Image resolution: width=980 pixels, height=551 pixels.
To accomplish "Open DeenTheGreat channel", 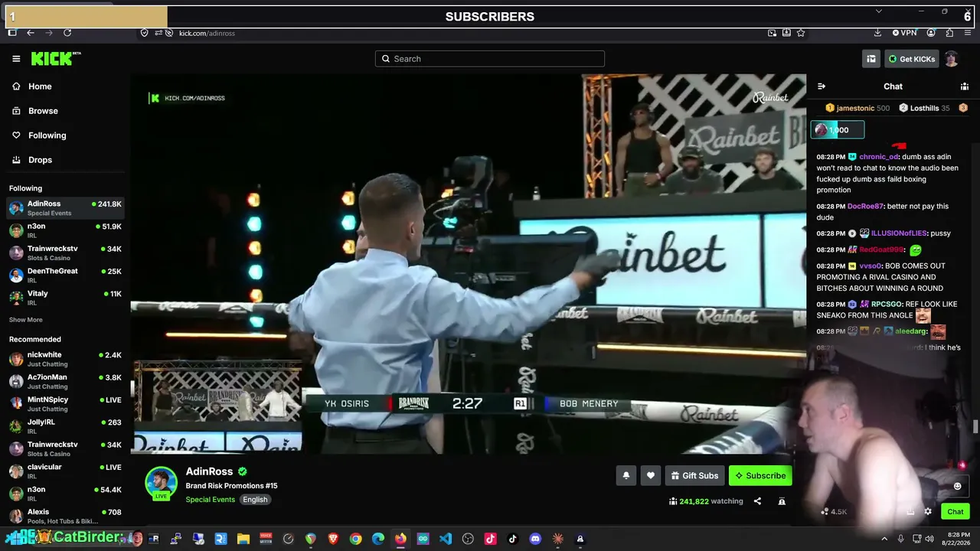I will (x=65, y=275).
